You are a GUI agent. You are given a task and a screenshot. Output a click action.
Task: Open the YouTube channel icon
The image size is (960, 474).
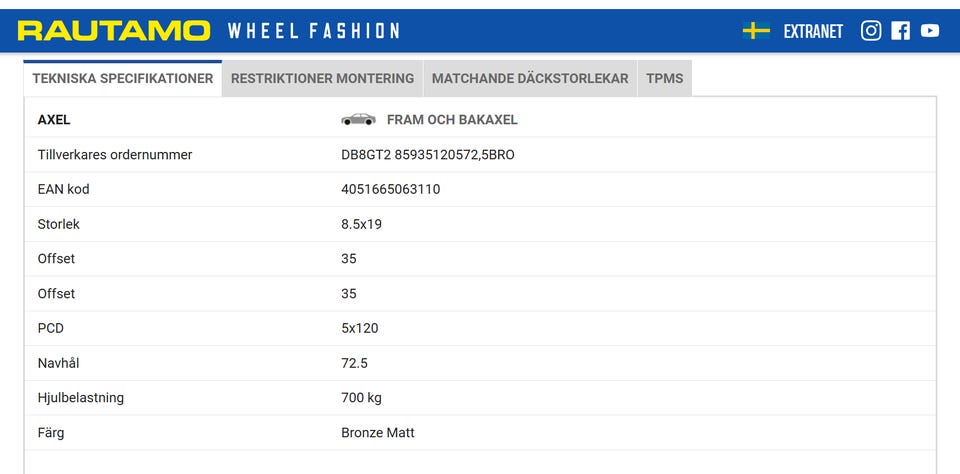tap(930, 31)
